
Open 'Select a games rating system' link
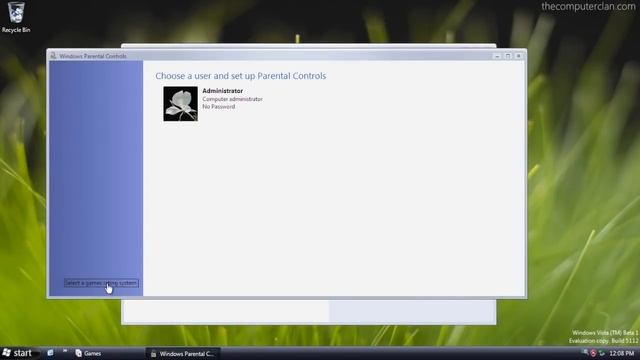click(101, 283)
